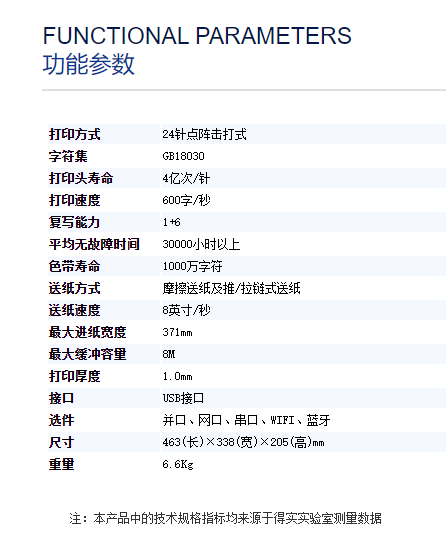Click the USB接口 interface value
Viewport: 446px width, 555px height.
click(x=183, y=398)
